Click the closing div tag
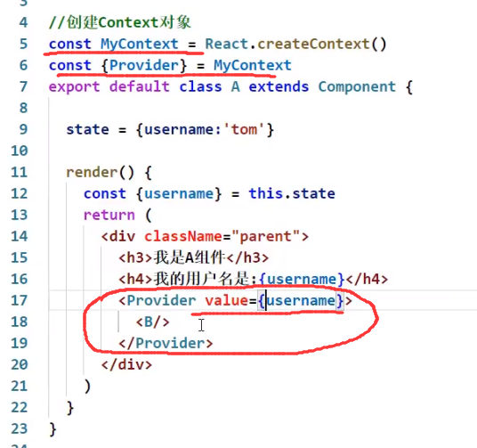 coord(126,364)
